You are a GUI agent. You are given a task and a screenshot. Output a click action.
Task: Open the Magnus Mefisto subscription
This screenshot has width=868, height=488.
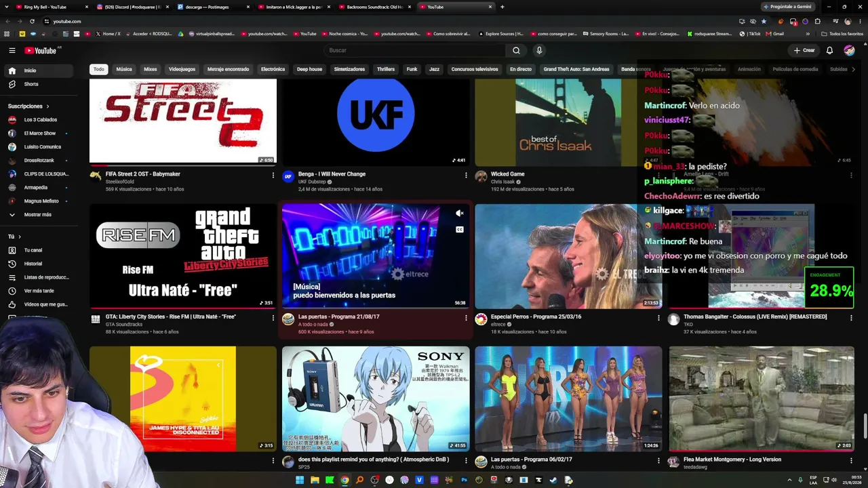pyautogui.click(x=38, y=201)
